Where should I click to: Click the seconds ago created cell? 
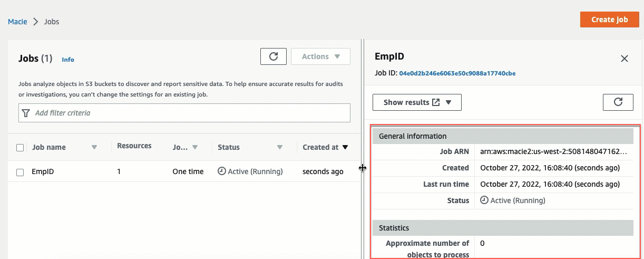click(323, 171)
